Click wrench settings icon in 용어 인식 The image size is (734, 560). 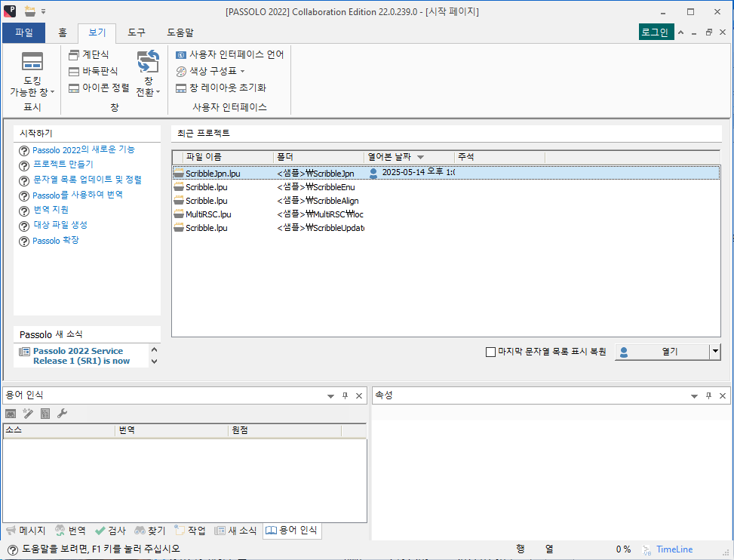pos(62,414)
